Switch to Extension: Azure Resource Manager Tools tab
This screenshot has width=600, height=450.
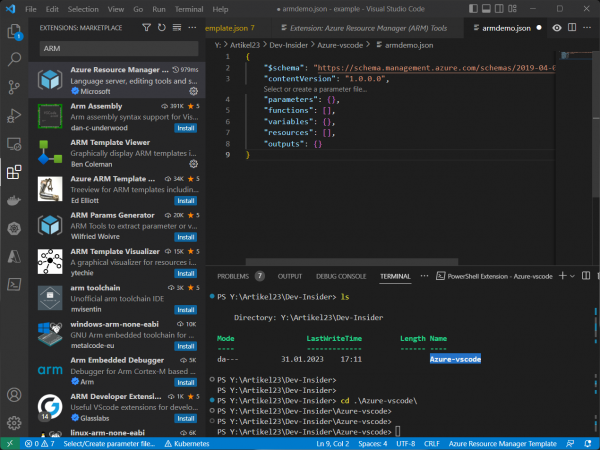coord(368,28)
